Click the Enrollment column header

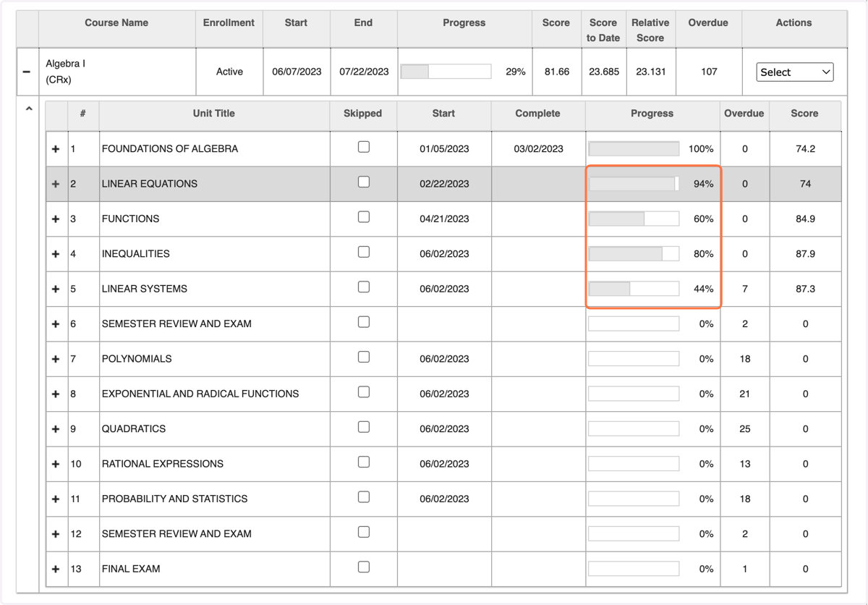229,22
